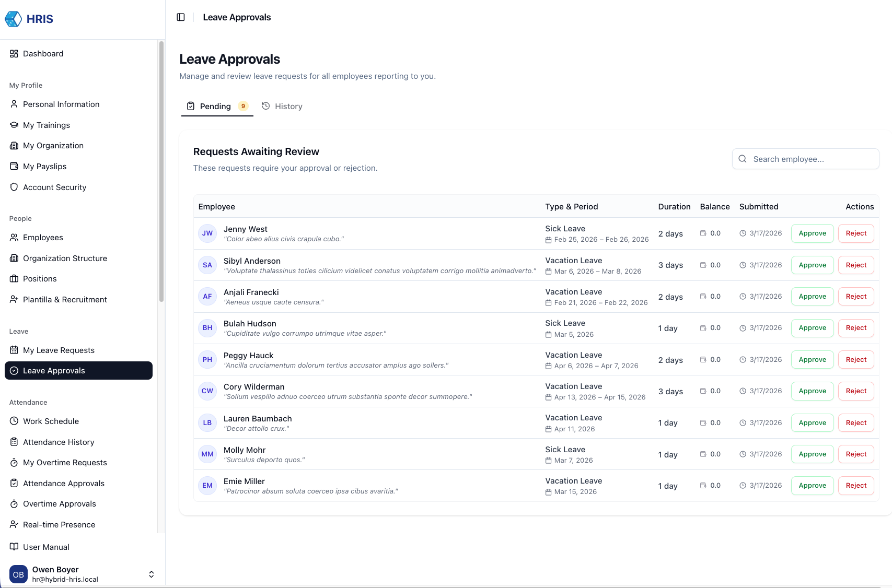This screenshot has width=892, height=588.
Task: Toggle the sidebar panel icon
Action: pos(181,17)
